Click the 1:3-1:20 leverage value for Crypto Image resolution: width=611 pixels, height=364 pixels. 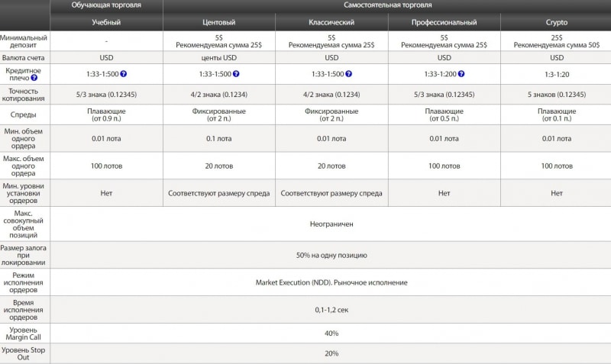[557, 74]
